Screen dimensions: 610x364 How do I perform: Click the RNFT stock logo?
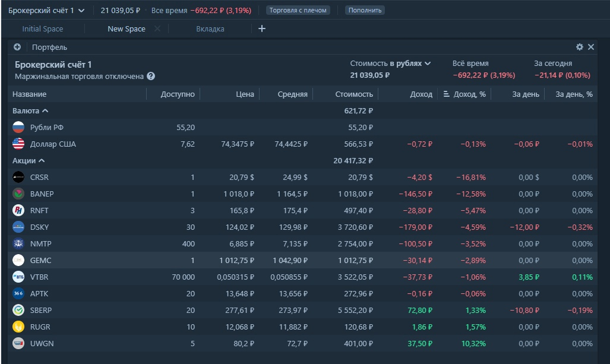point(18,210)
